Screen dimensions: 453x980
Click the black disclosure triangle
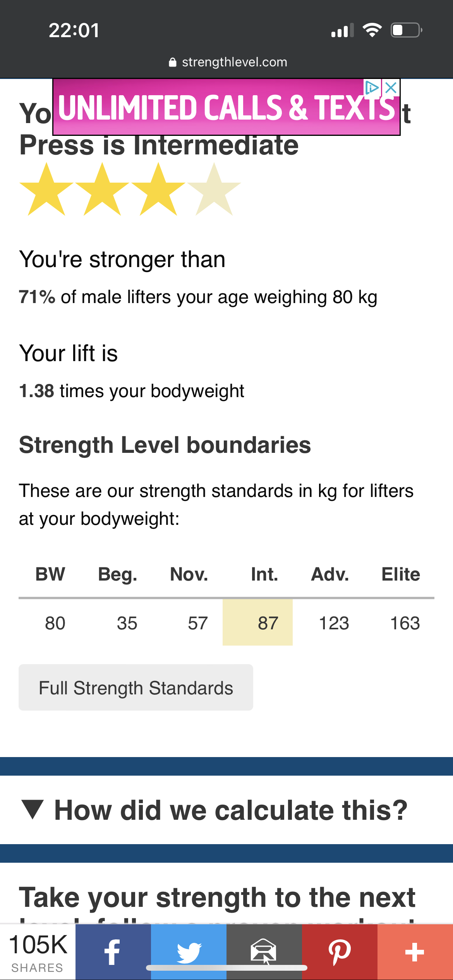[33, 810]
